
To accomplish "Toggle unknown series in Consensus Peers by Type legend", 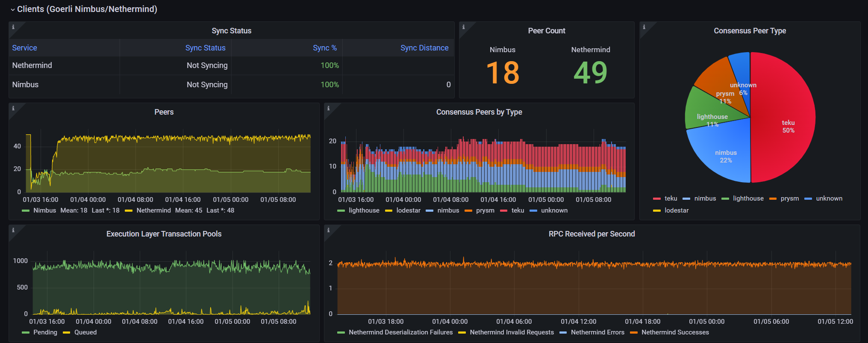I will point(554,210).
